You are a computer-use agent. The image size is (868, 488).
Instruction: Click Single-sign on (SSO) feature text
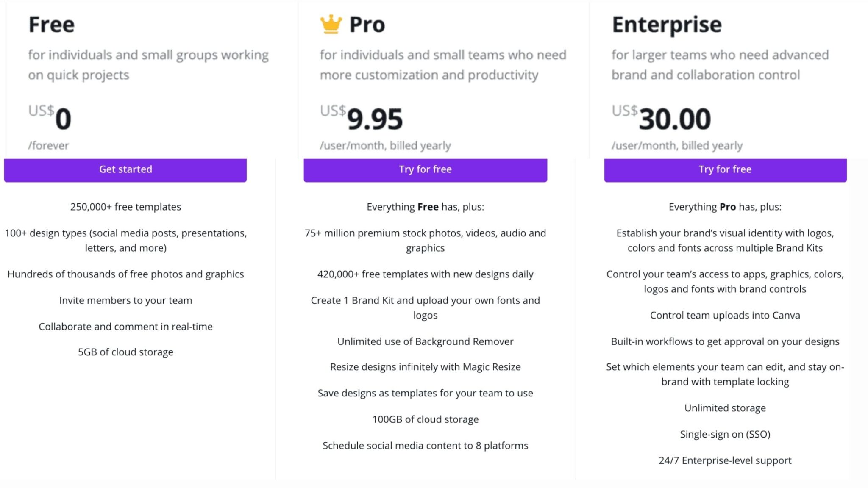coord(725,434)
